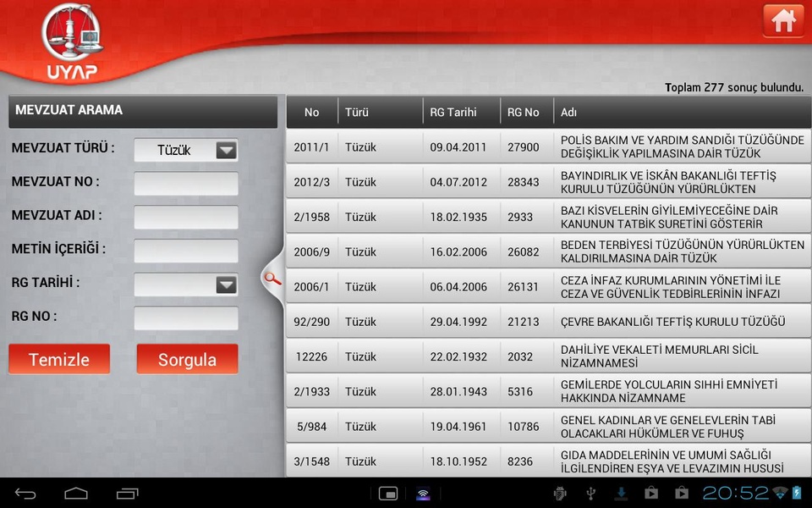Open the download notification icon
Viewport: 812px width, 508px height.
pos(621,493)
